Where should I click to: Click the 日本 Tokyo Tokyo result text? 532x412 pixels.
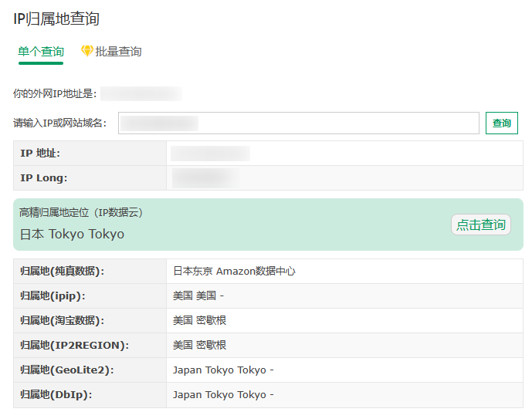(x=72, y=234)
